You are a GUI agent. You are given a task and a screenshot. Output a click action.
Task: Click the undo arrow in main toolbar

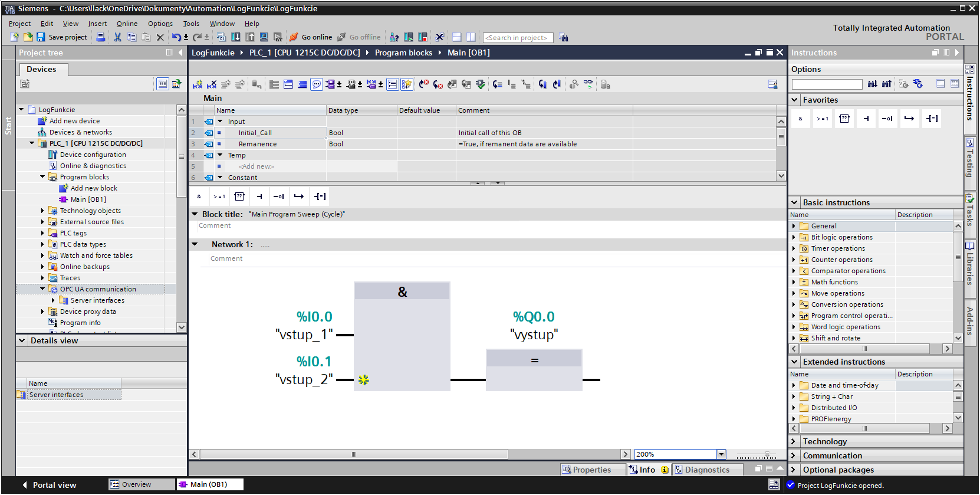[176, 37]
